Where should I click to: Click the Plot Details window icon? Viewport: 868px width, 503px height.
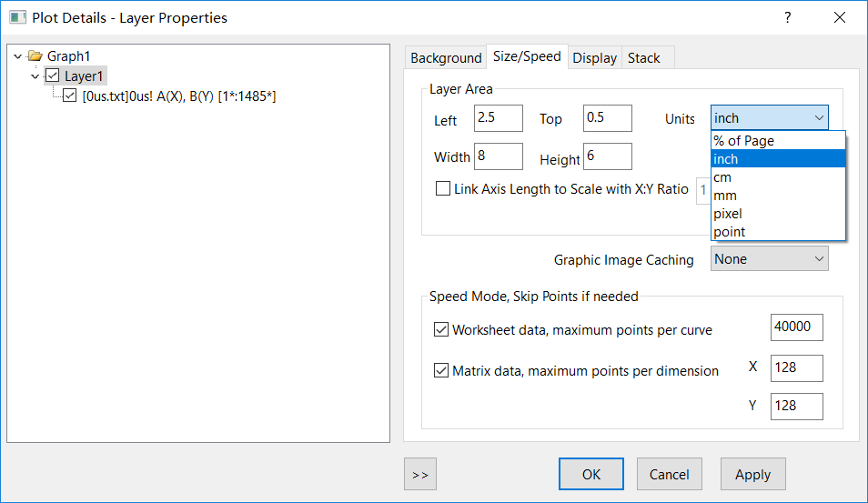17,17
